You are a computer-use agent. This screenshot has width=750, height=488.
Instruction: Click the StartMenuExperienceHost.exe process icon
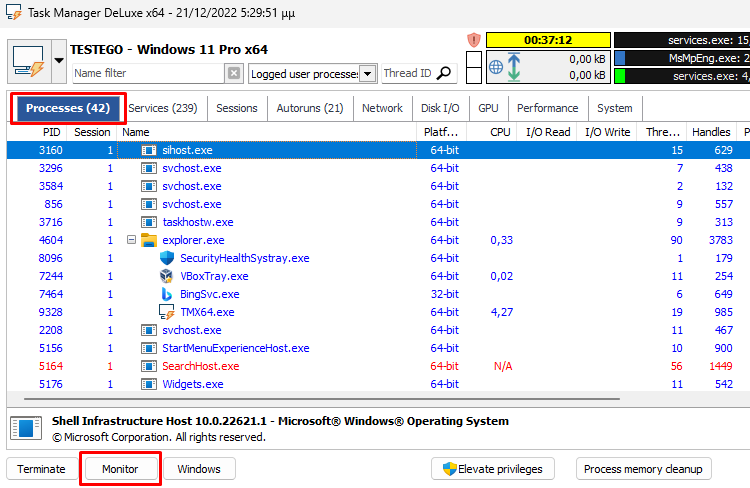[149, 348]
